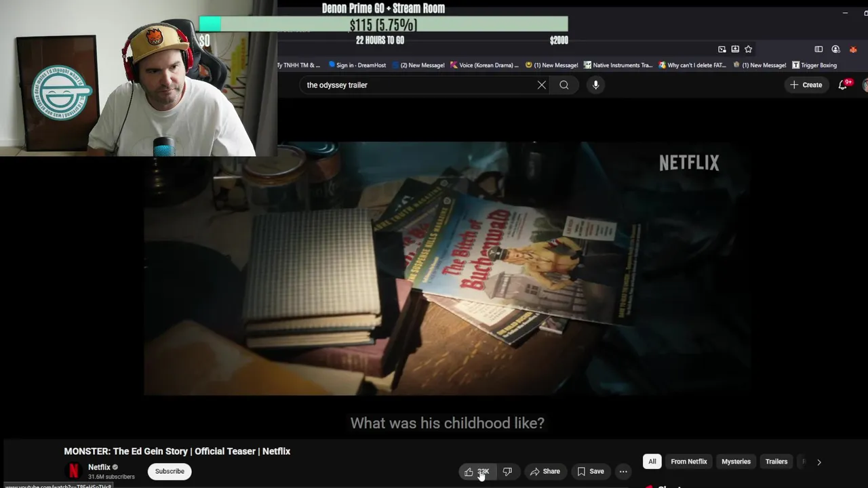
Task: Click the donation goal progress bar
Action: pos(383,24)
